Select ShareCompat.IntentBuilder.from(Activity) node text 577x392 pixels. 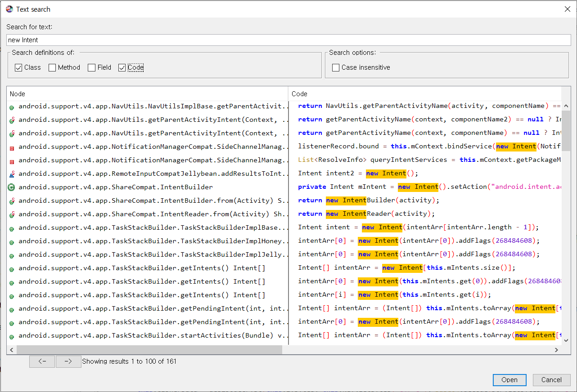(x=154, y=200)
